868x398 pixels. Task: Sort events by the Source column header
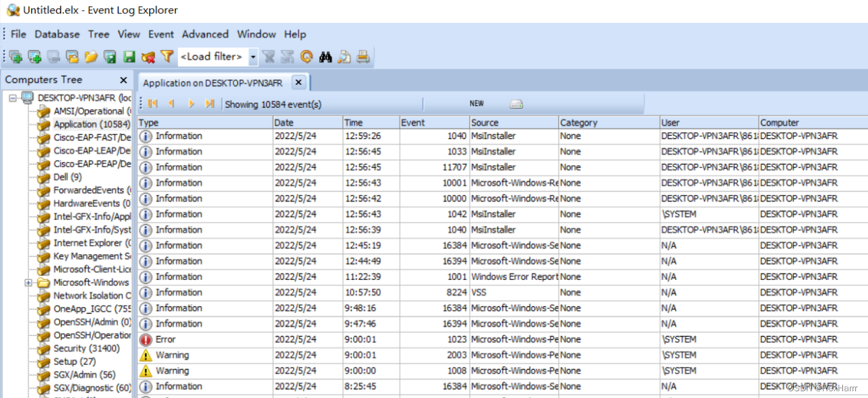[x=514, y=123]
